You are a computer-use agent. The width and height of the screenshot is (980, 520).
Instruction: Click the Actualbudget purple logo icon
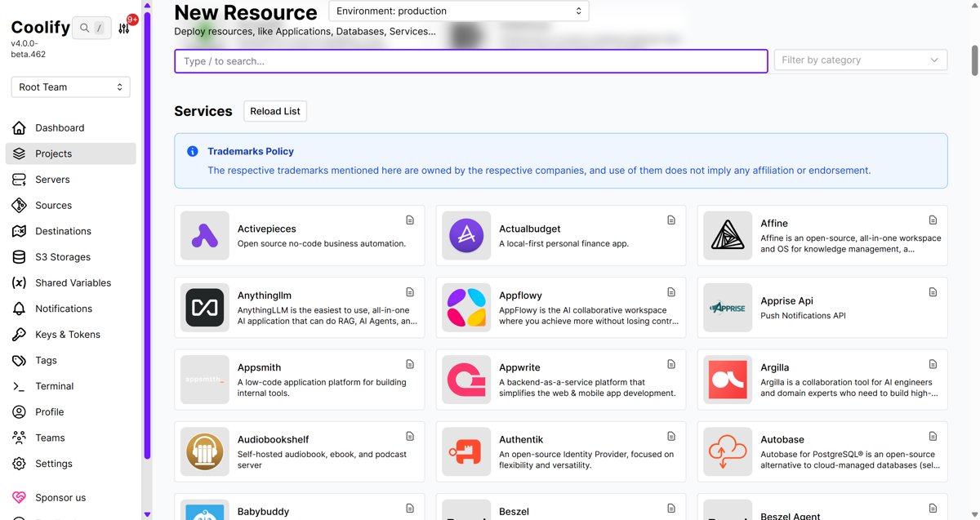466,236
